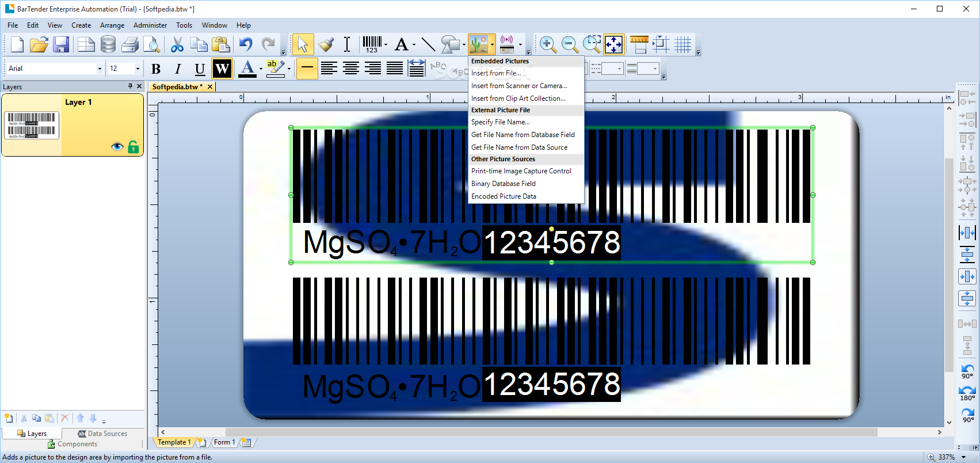Viewport: 980px width, 463px height.
Task: Expand text tool dropdown arrow
Action: click(x=414, y=44)
